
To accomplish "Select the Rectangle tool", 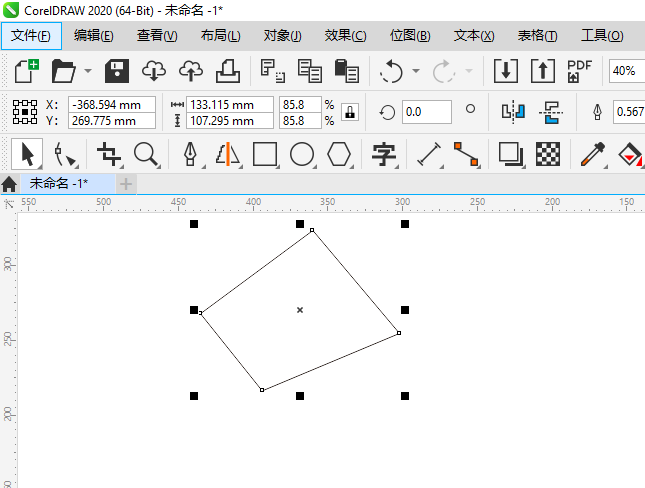I will (265, 154).
